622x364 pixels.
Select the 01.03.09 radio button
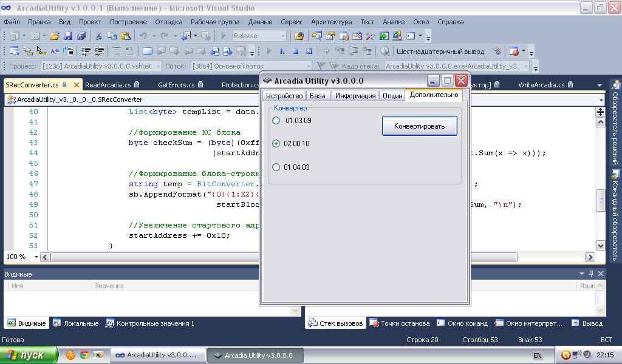[x=276, y=121]
